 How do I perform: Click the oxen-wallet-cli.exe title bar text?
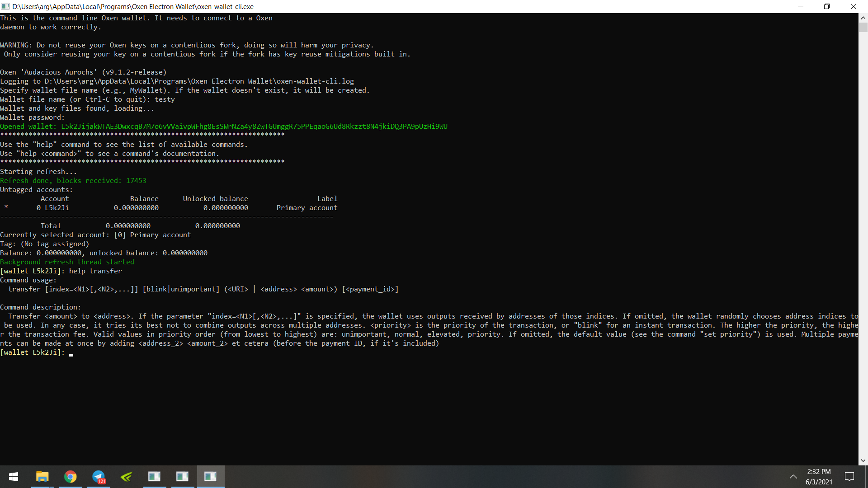[132, 6]
